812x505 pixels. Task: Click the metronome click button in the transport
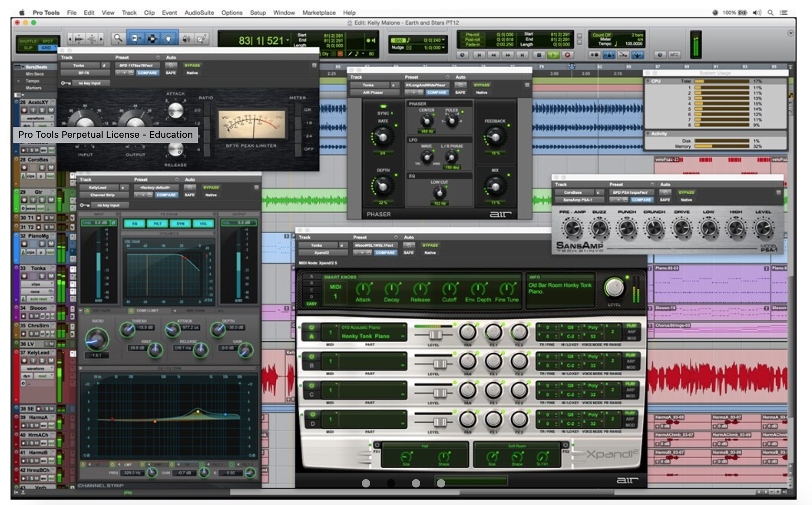(x=609, y=55)
